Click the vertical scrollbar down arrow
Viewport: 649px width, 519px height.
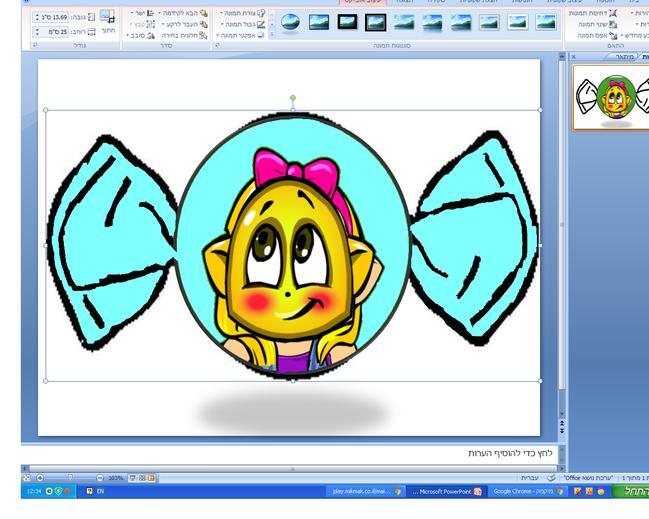pyautogui.click(x=562, y=414)
